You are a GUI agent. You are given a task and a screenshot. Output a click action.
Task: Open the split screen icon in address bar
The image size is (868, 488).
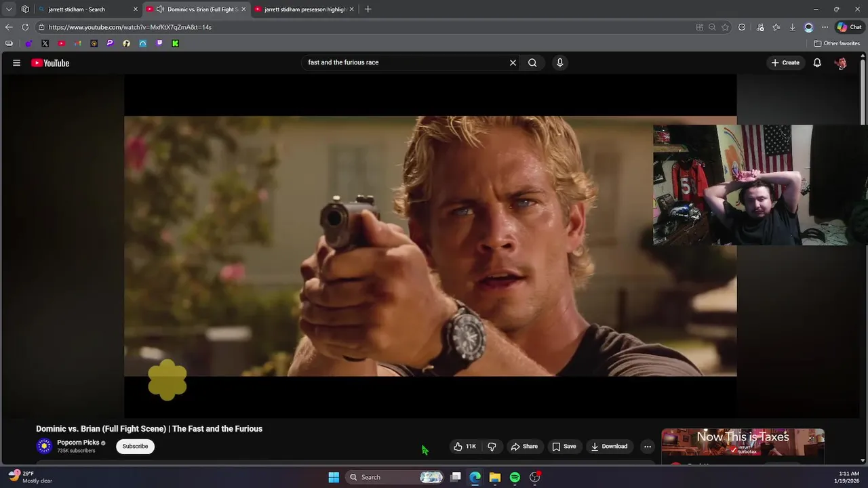[x=699, y=27]
